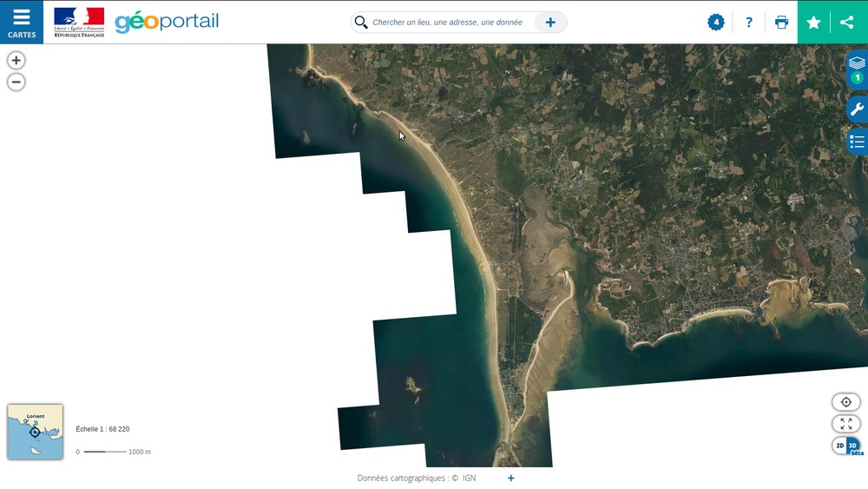This screenshot has width=868, height=489.
Task: Open the notifications badge showing 4
Action: 716,23
